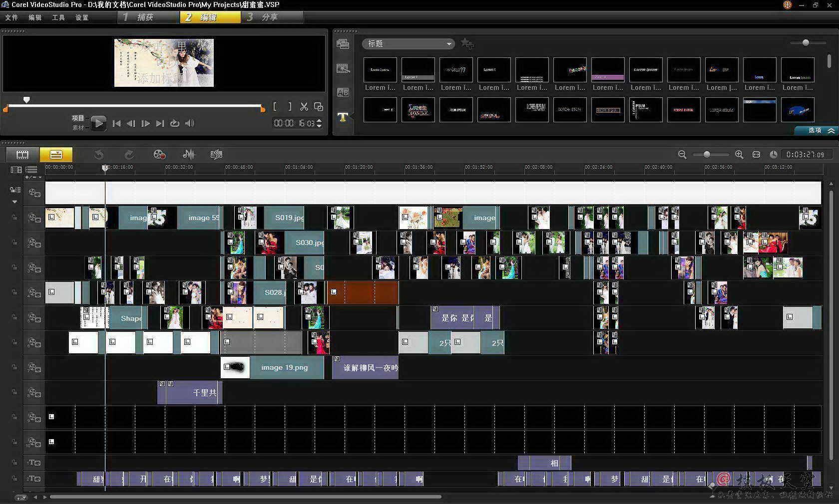
Task: Jump to project start (Home)
Action: click(116, 123)
